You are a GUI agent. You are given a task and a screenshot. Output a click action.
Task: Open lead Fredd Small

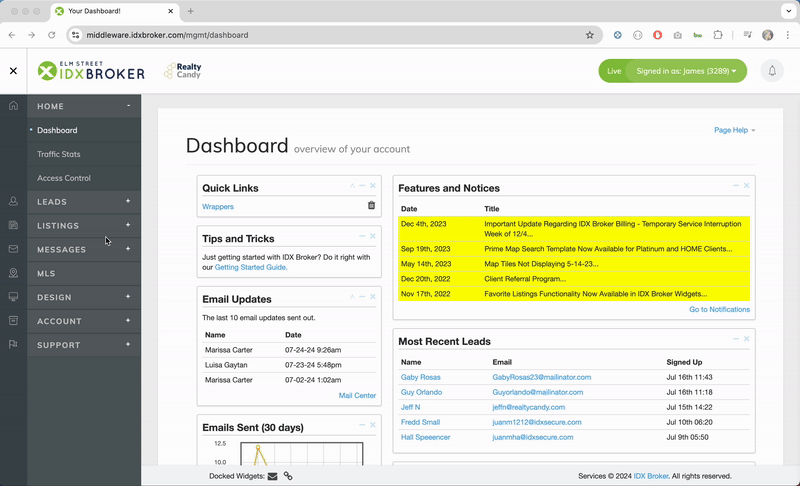pos(420,422)
